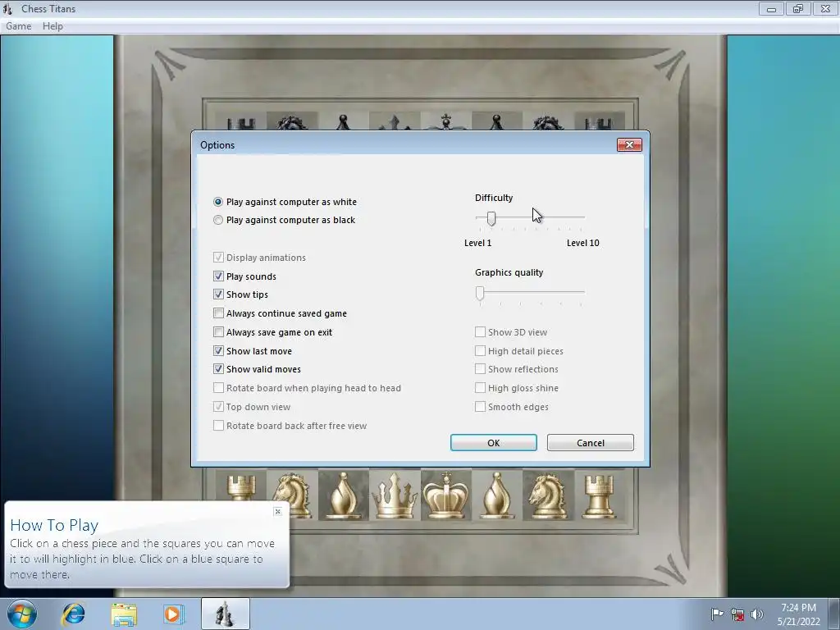Screen dimensions: 840x630
Task: Open Windows Explorer from the taskbar
Action: (124, 614)
